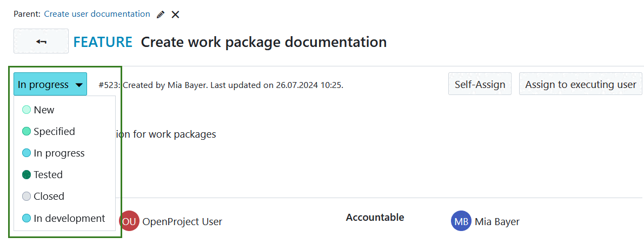Click the FEATURE type label
The height and width of the screenshot is (251, 644).
point(103,42)
